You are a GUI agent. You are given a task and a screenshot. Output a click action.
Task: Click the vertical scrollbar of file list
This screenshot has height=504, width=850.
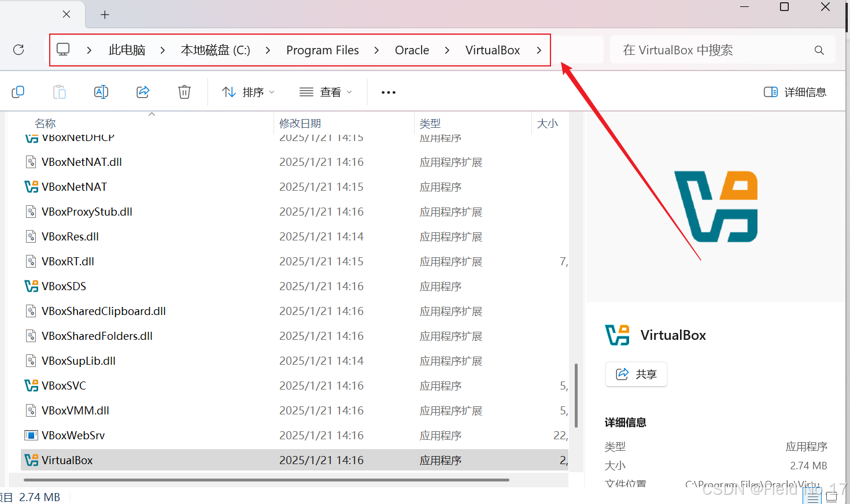[576, 395]
